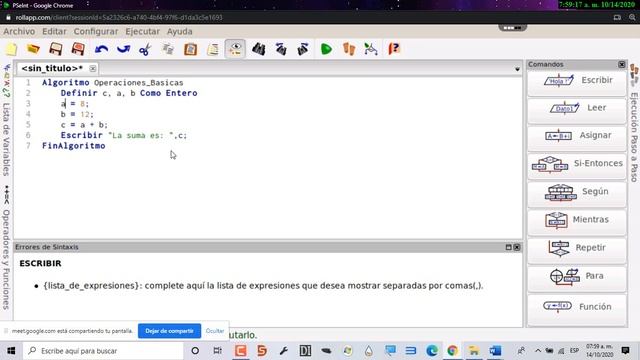
Task: Open the Windows notification center icon
Action: pyautogui.click(x=625, y=351)
